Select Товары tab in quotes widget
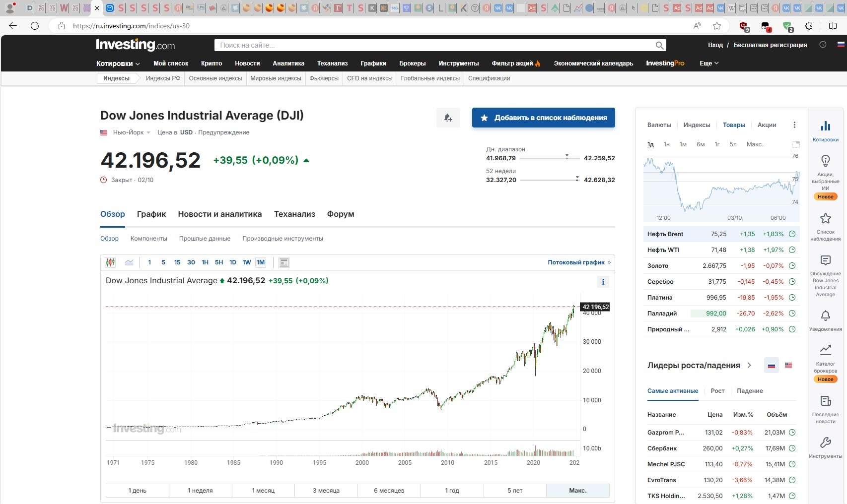This screenshot has height=504, width=847. pyautogui.click(x=734, y=125)
